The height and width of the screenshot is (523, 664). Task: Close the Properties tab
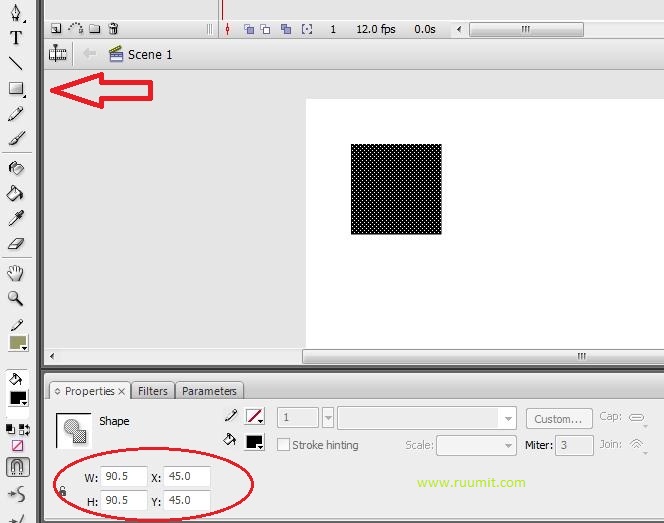coord(122,391)
